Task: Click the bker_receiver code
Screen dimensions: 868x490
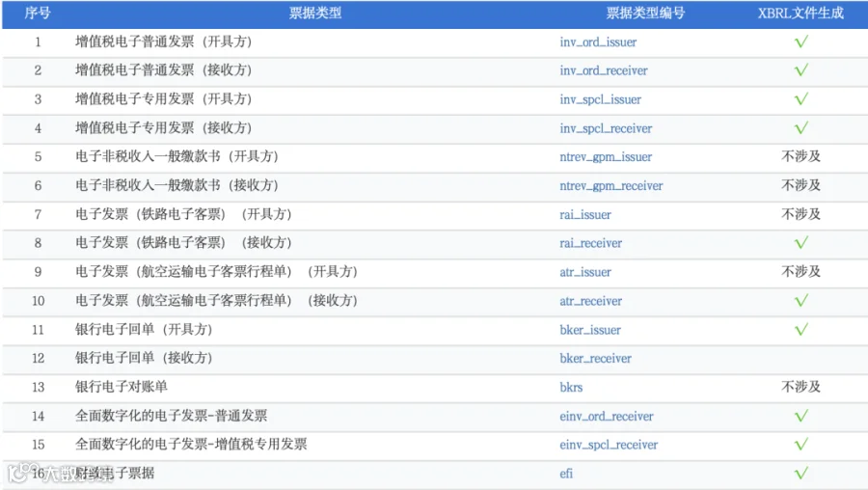Action: coord(596,358)
